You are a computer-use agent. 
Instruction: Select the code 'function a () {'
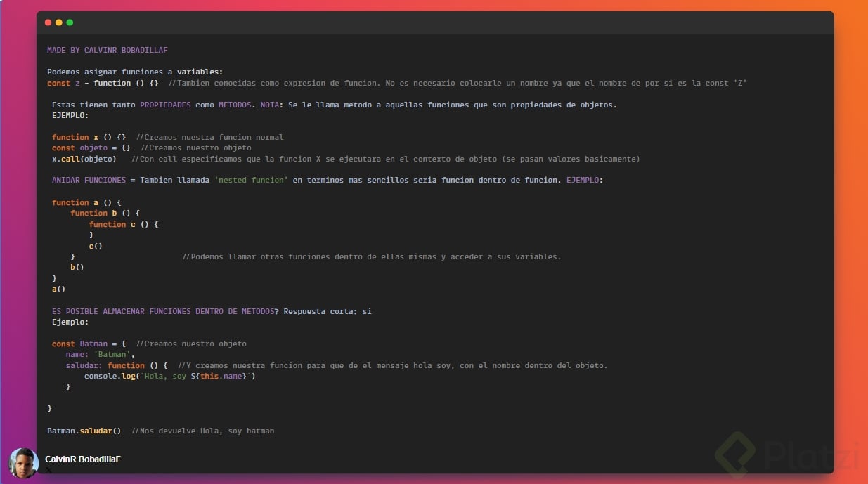point(86,202)
